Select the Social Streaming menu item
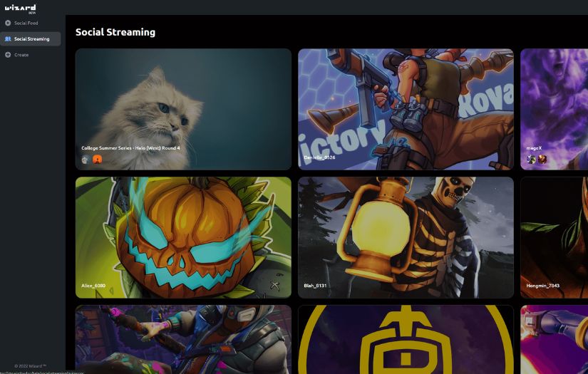Screen dimensions: 588x374 click(x=31, y=38)
